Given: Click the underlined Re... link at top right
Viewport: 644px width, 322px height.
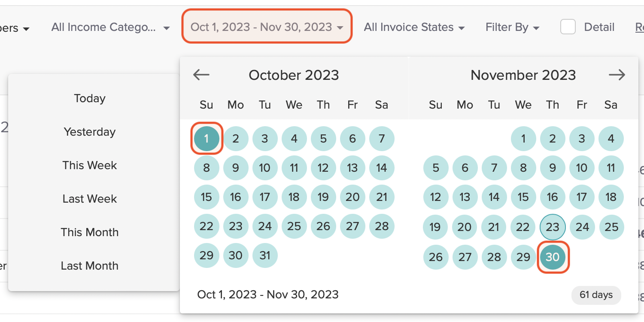Looking at the screenshot, I should (x=639, y=27).
